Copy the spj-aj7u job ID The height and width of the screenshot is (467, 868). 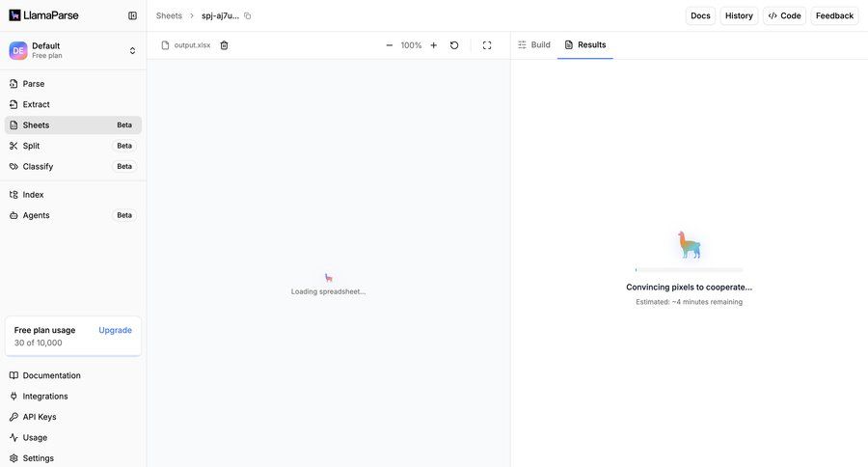[248, 15]
